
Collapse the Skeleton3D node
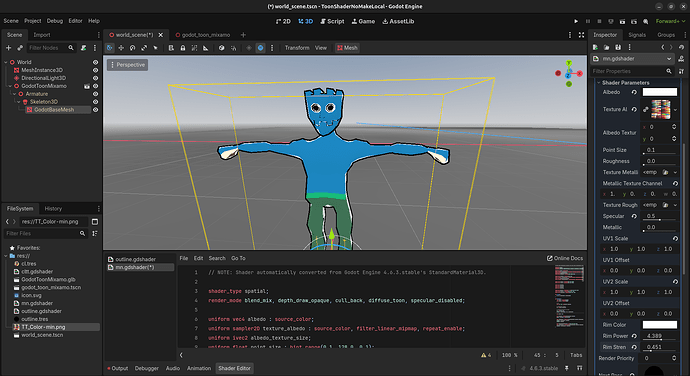tap(19, 102)
